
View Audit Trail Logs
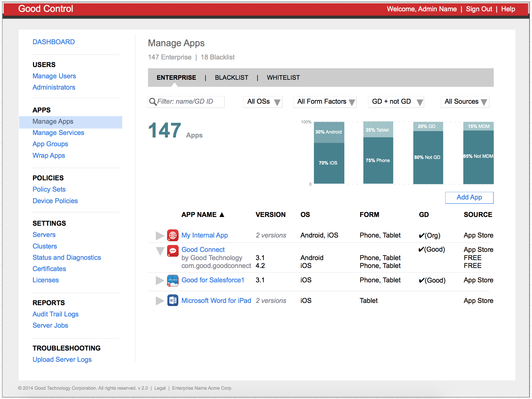point(56,314)
